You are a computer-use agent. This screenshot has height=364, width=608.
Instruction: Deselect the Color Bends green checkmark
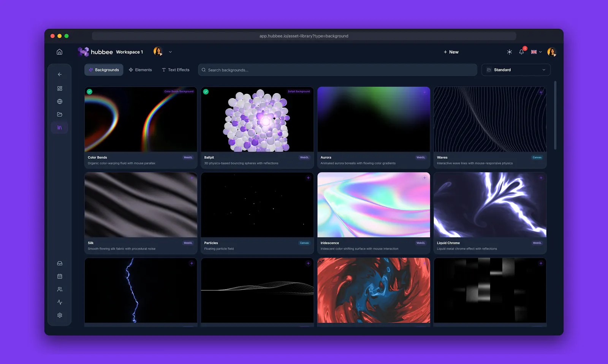[90, 92]
